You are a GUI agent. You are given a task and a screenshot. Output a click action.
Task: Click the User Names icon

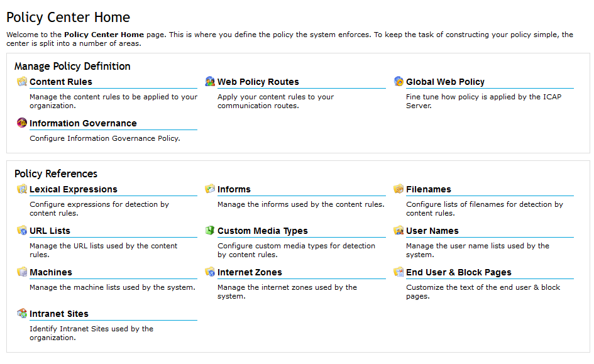[x=399, y=231]
